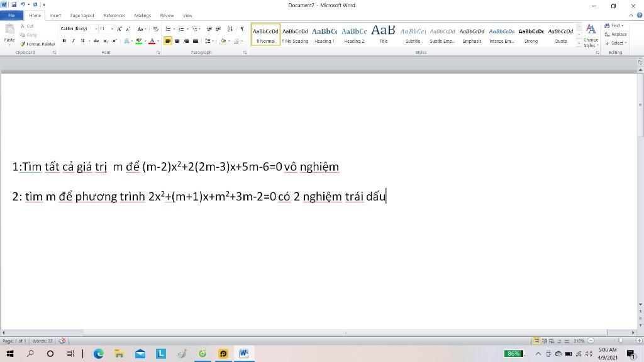Click the Grow Font icon
644x362 pixels.
click(119, 29)
